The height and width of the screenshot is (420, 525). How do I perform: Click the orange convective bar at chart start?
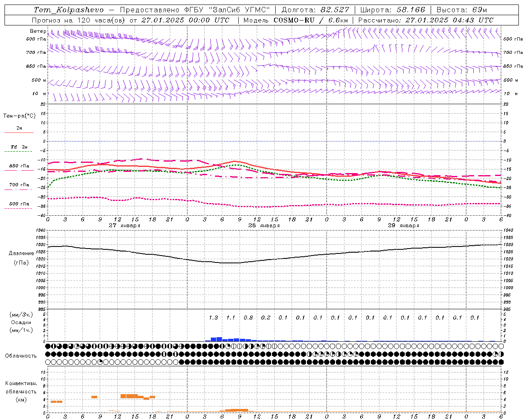pos(57,402)
